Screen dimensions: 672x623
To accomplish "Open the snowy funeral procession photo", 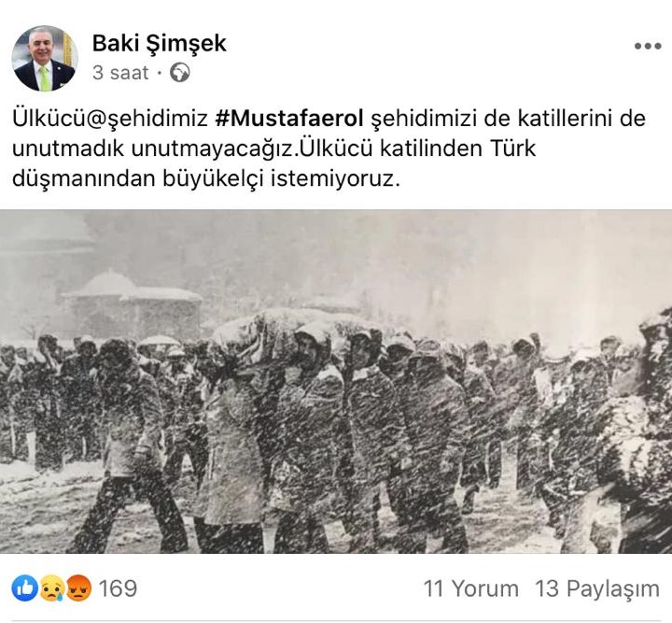I will click(x=336, y=381).
